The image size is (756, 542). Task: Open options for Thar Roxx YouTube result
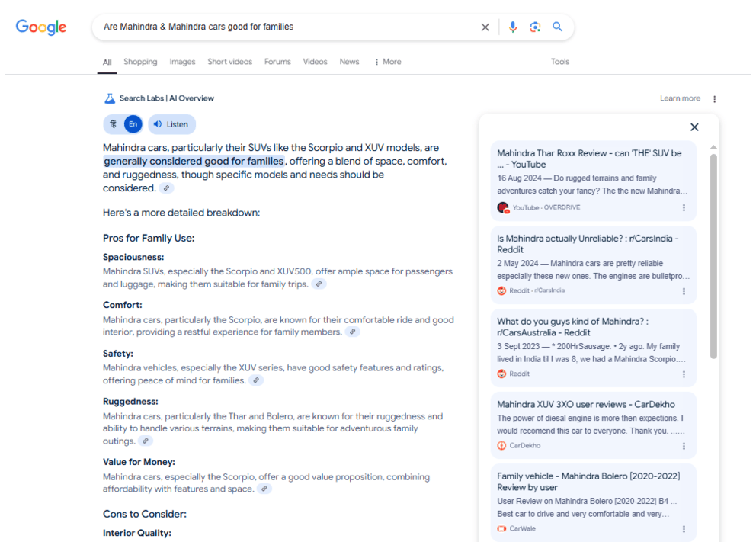(x=684, y=208)
